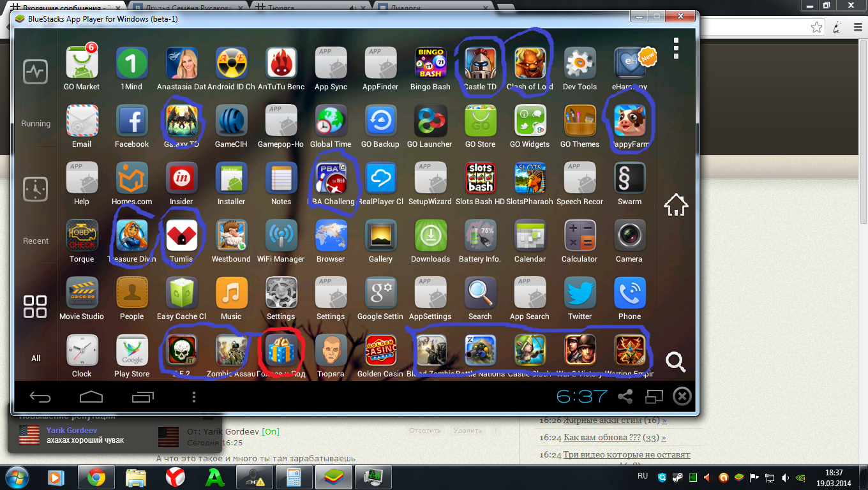Launch the Facebook app
Viewport: 868px width, 490px height.
point(131,121)
